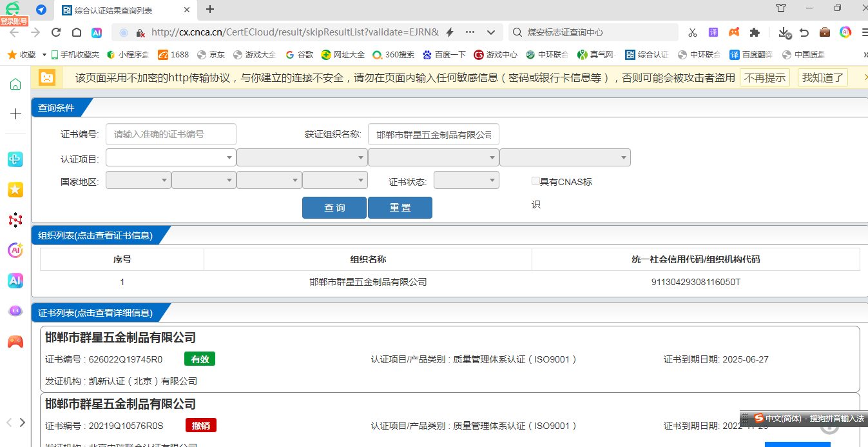Image resolution: width=868 pixels, height=447 pixels.
Task: Open certificate 20219Q10576R0S details
Action: point(450,420)
